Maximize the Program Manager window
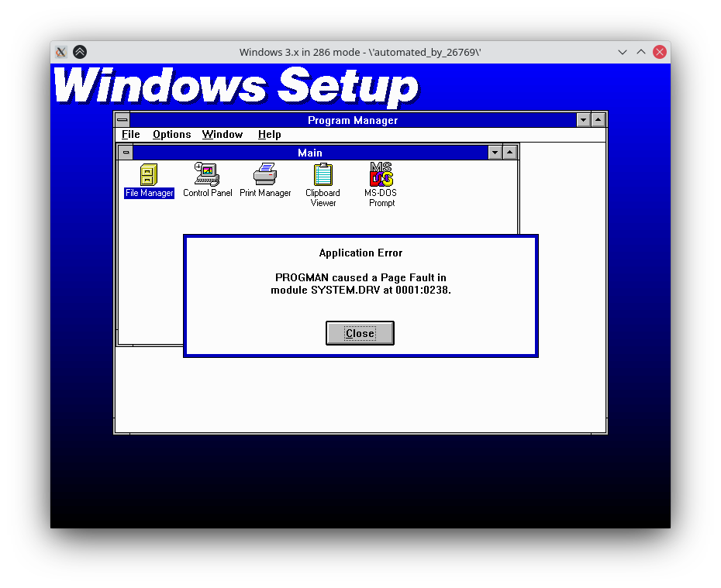 tap(598, 120)
